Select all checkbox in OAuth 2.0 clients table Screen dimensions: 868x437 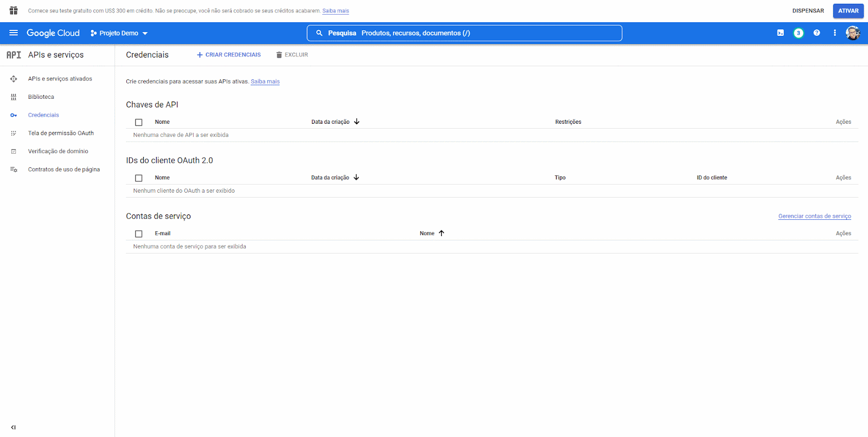139,178
